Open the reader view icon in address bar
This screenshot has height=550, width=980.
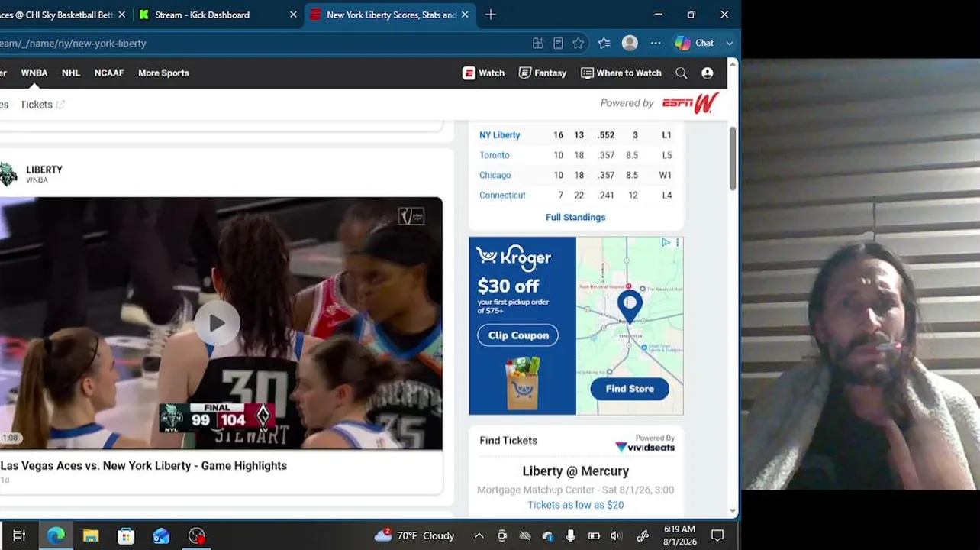558,44
